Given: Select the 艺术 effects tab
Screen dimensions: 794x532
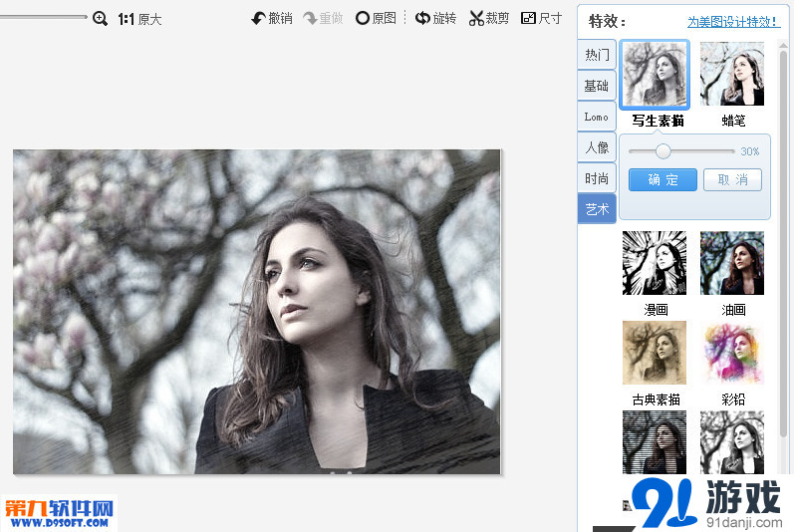Looking at the screenshot, I should click(x=597, y=208).
